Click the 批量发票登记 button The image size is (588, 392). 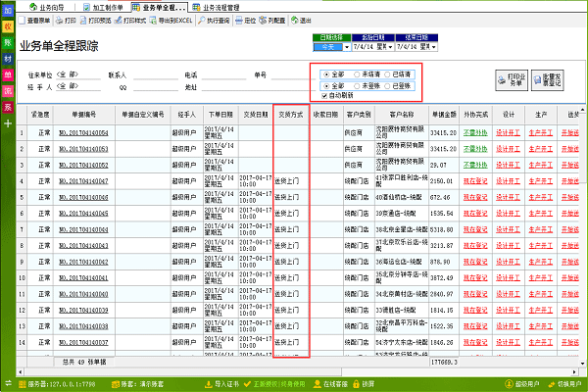point(548,80)
